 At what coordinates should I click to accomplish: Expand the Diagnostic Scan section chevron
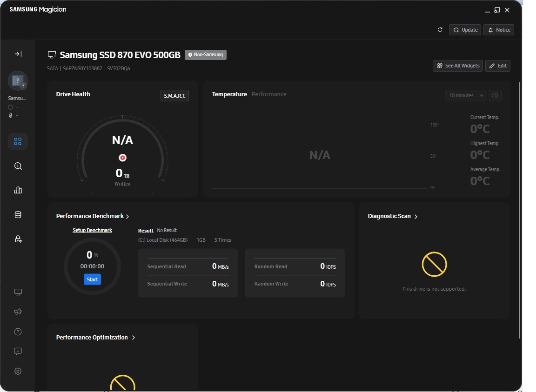coord(416,216)
